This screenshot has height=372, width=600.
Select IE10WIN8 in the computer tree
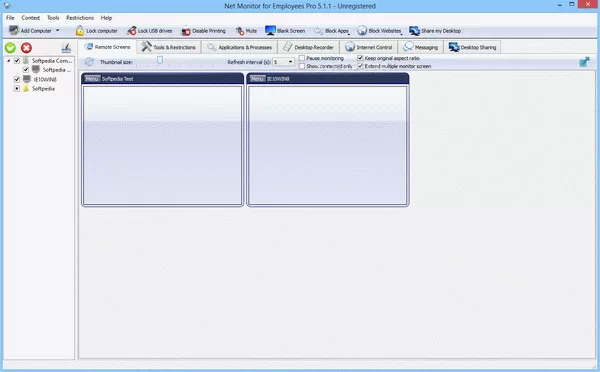tap(45, 79)
